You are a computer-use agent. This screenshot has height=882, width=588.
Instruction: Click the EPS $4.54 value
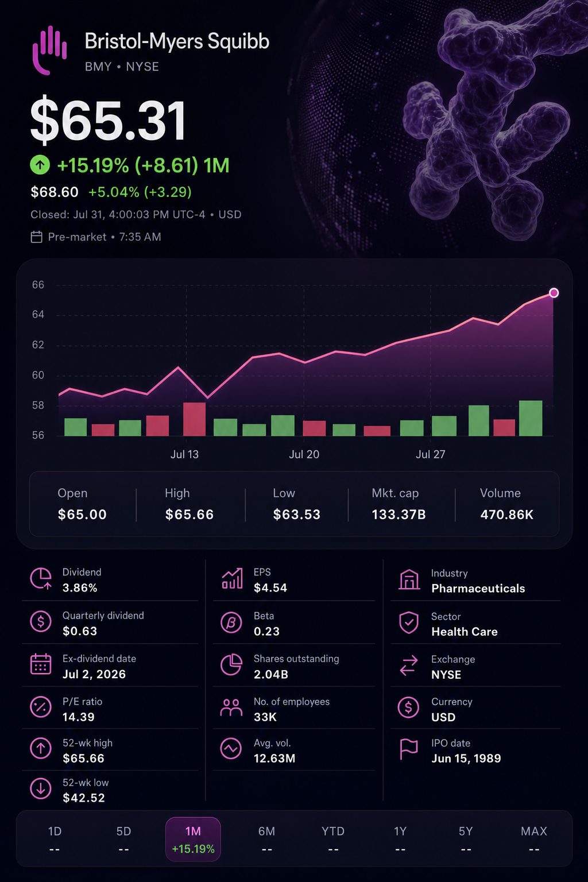tap(270, 588)
